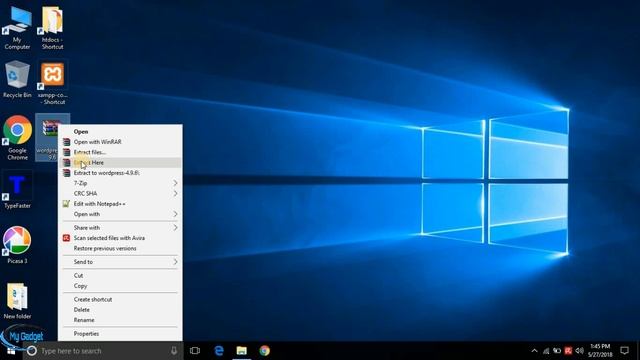Expand the CRC SHA submenu
This screenshot has width=640, height=360.
coord(120,193)
